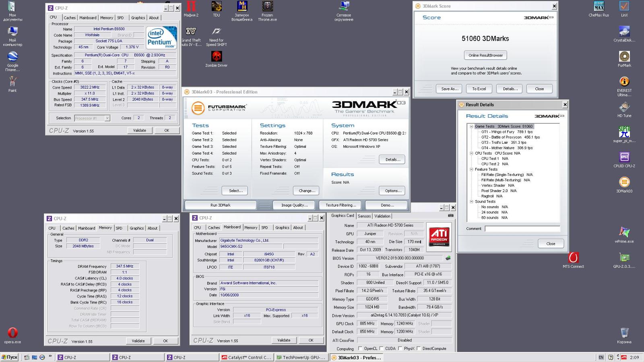Open Validation tab in GPU-Z
The height and width of the screenshot is (362, 644).
pos(382,216)
